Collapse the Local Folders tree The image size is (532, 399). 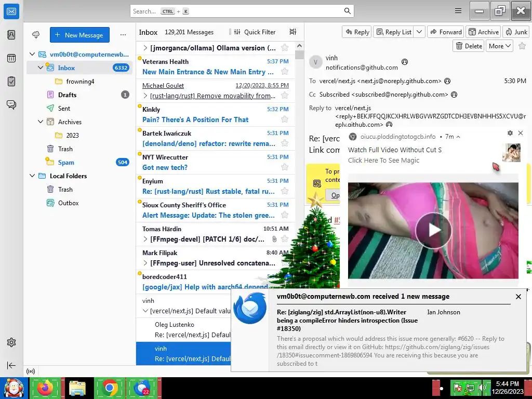click(x=32, y=176)
